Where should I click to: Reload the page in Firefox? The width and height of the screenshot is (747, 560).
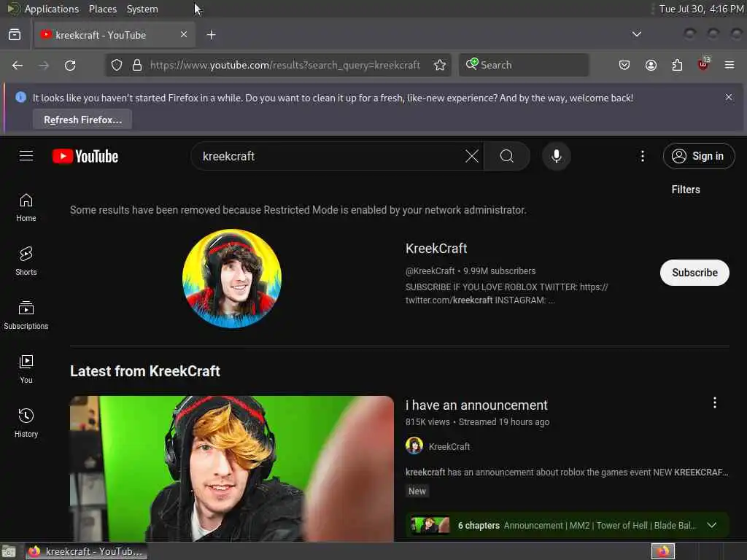70,65
